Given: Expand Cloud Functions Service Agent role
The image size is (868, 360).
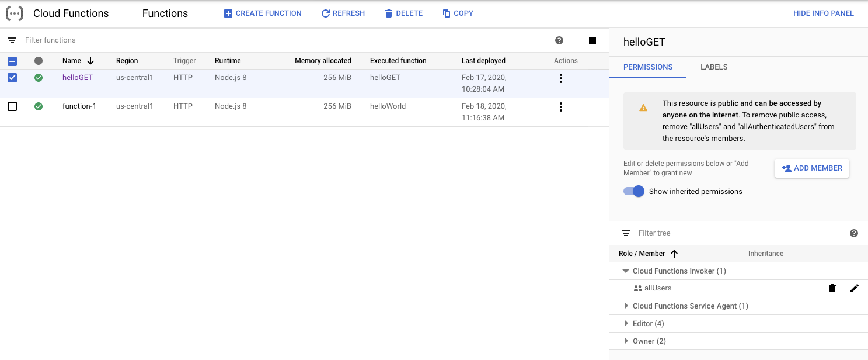Looking at the screenshot, I should pyautogui.click(x=626, y=306).
